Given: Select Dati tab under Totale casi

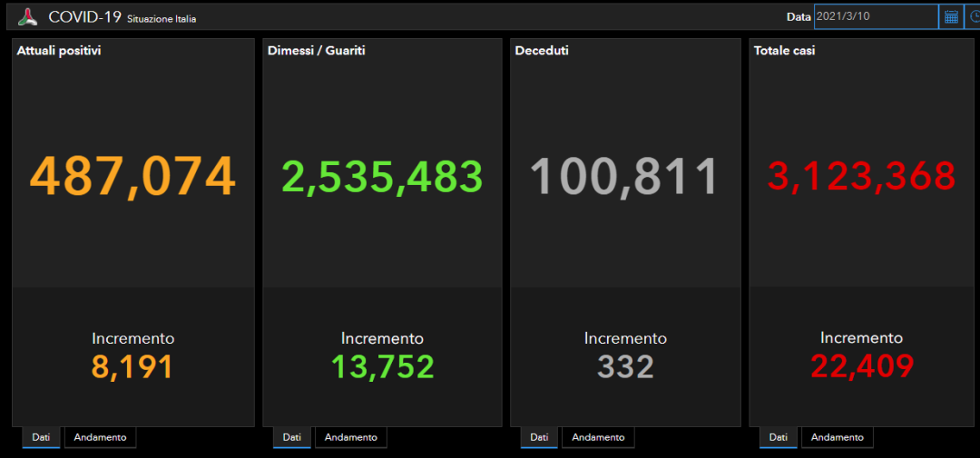Looking at the screenshot, I should [x=779, y=437].
